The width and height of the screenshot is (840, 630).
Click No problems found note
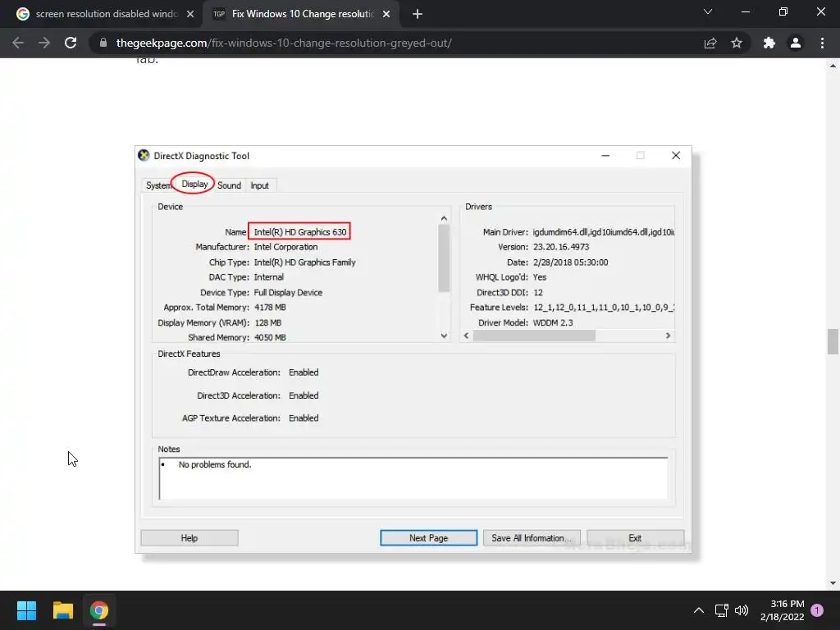[215, 464]
